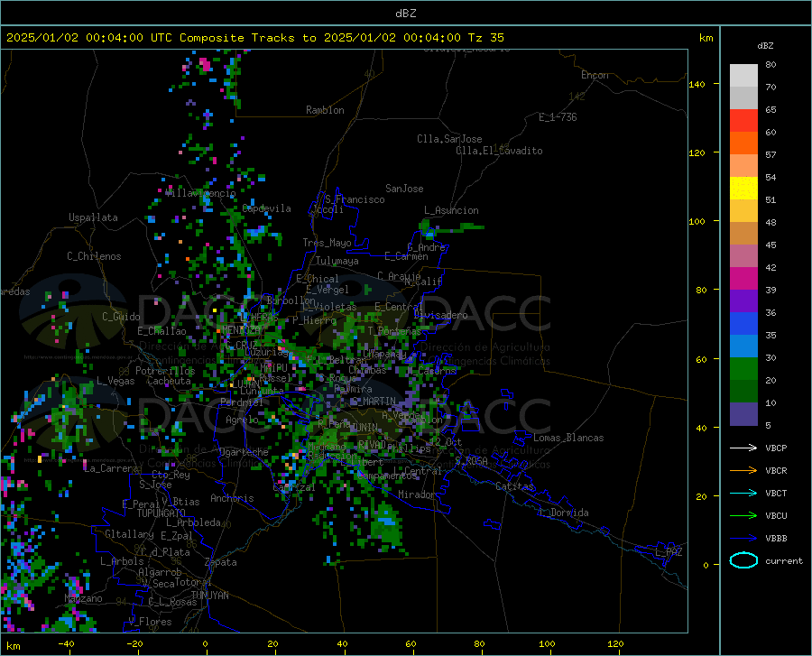812x656 pixels.
Task: Click the cyan VBCT arrow in legend
Action: [743, 493]
